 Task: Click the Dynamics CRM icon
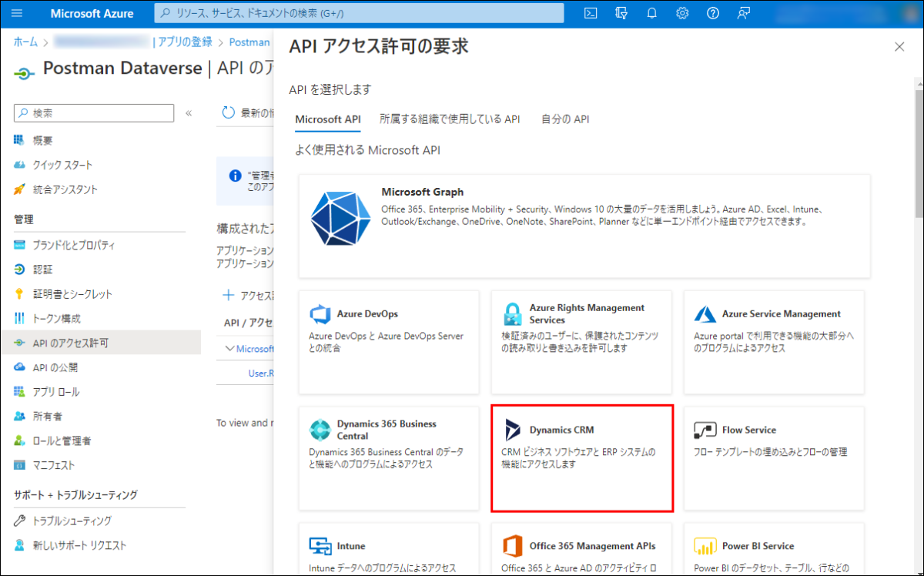pos(512,430)
